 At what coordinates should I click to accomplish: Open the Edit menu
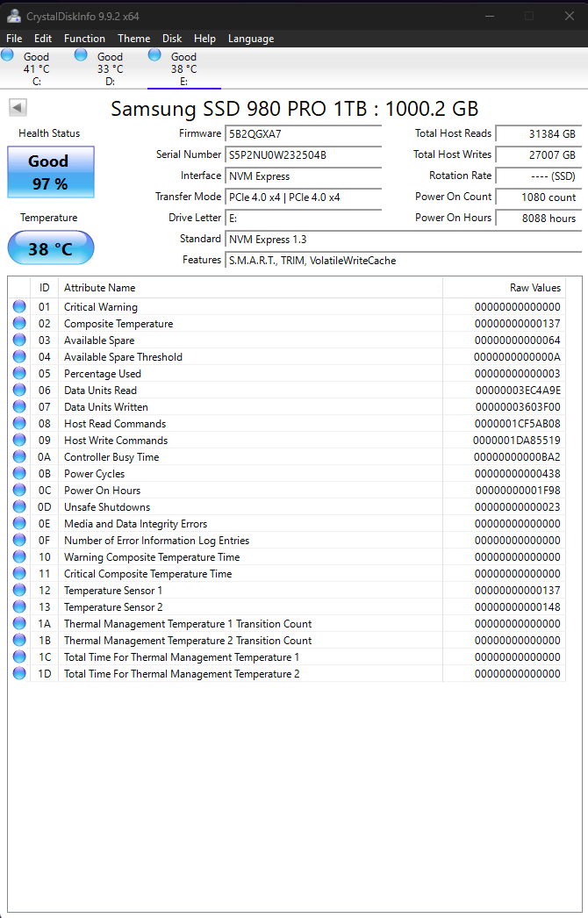point(43,39)
